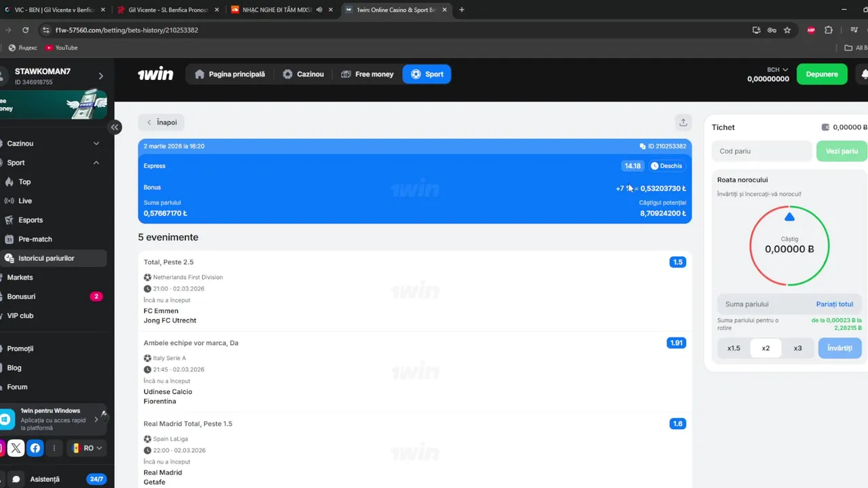
Task: Open Istoricul pariurilor in the sidebar
Action: [x=54, y=258]
